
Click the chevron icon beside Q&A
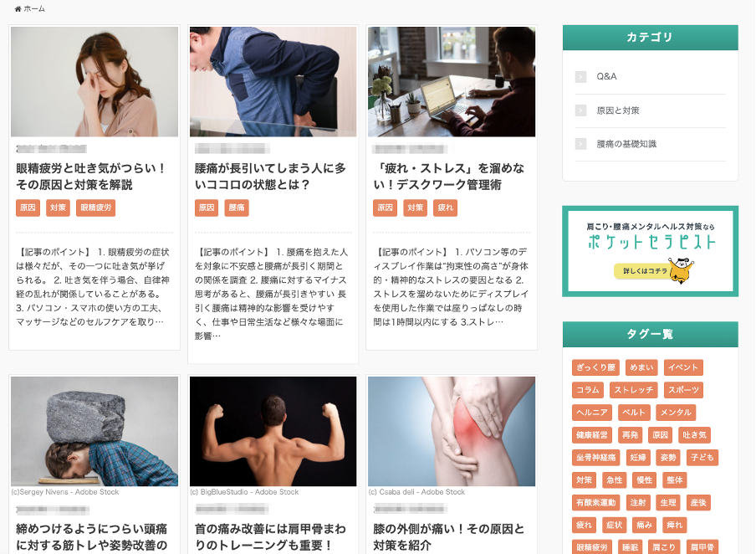click(580, 77)
